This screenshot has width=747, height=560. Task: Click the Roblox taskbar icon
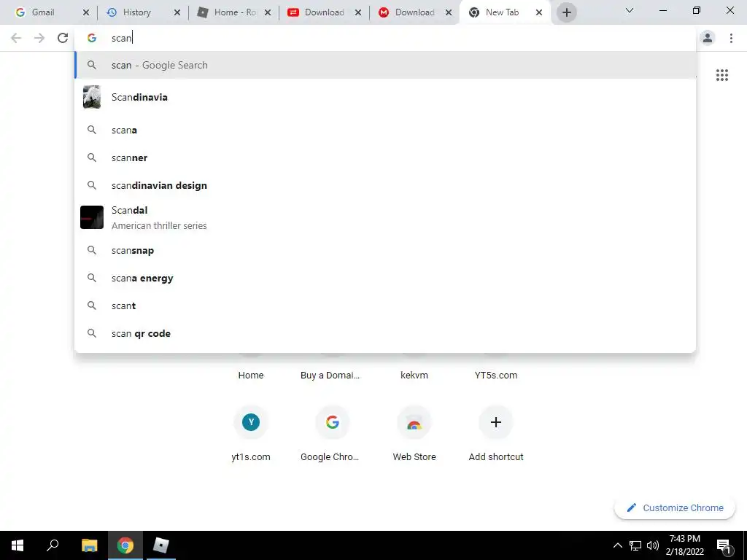click(161, 545)
